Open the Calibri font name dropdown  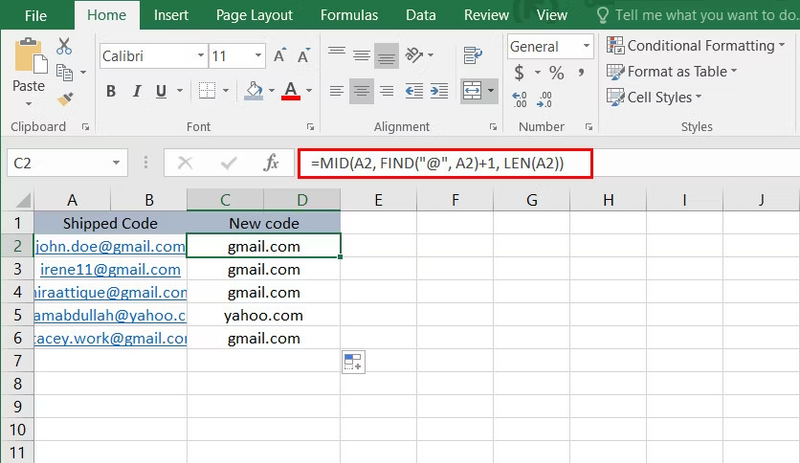coord(153,56)
